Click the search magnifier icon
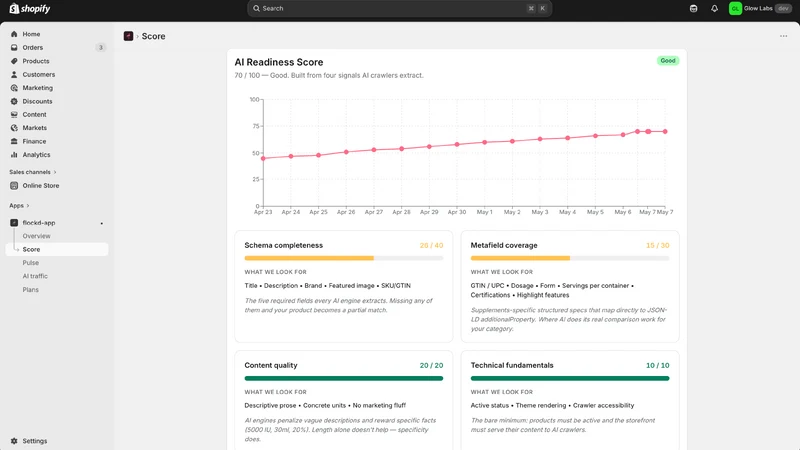The height and width of the screenshot is (450, 800). point(257,8)
